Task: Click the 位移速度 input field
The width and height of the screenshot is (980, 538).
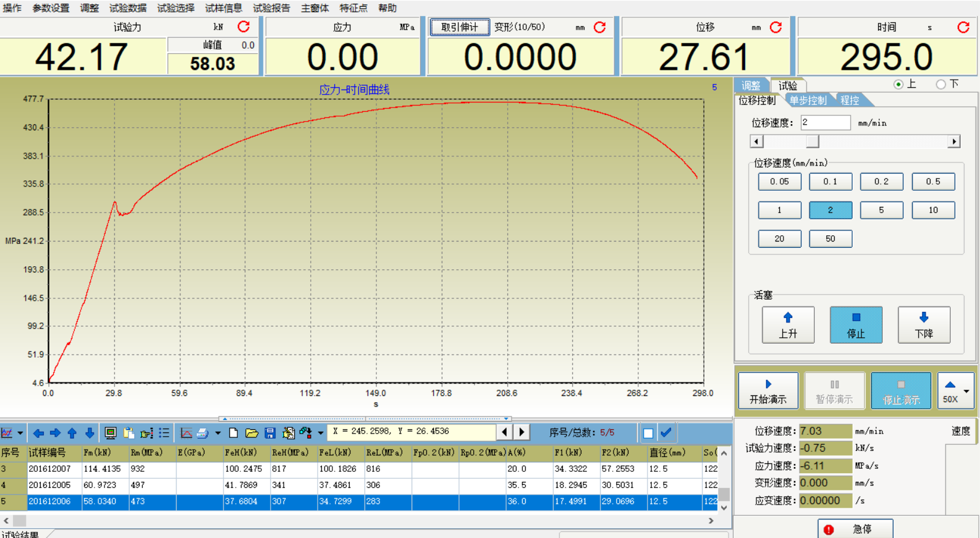Action: tap(825, 122)
